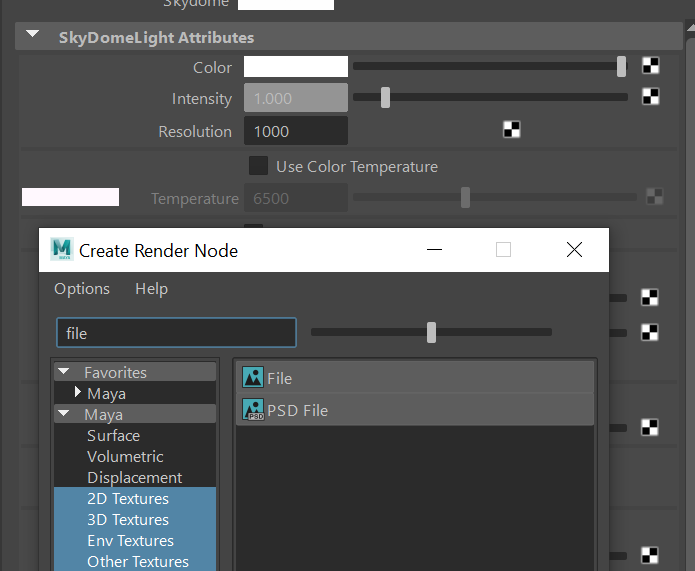695x571 pixels.
Task: Click the Maya logo in Create Render Node
Action: [x=62, y=250]
